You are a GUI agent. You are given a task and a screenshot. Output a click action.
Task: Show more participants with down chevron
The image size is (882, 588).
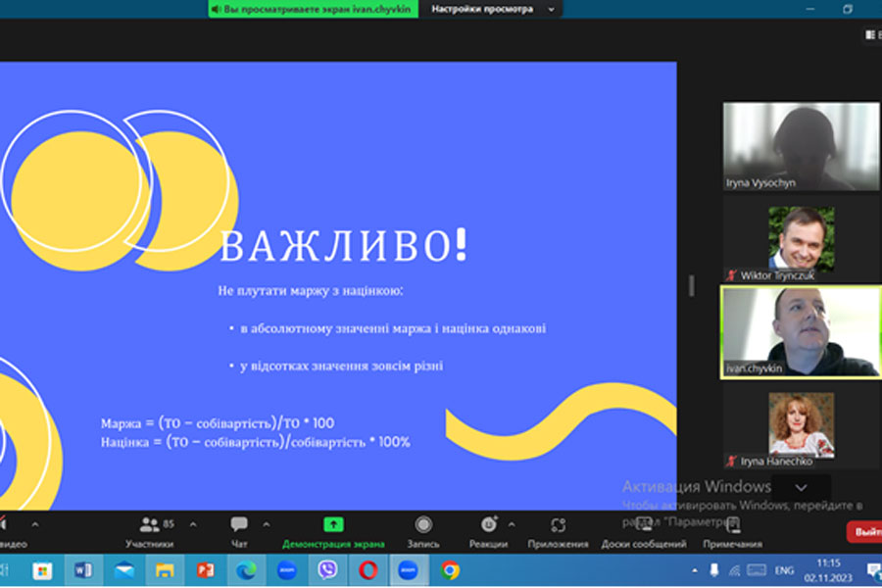click(802, 487)
